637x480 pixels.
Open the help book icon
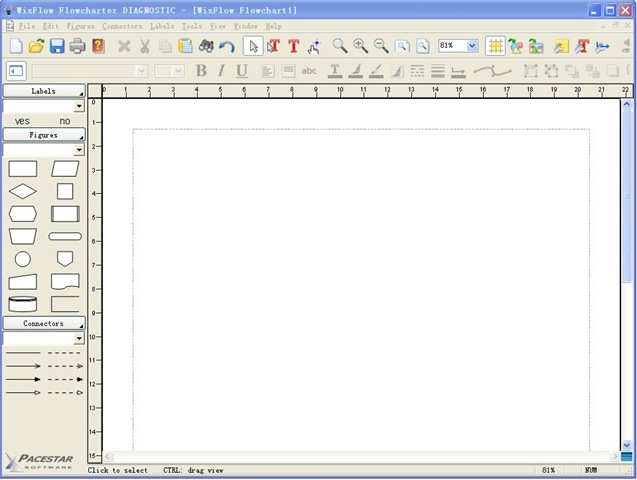click(x=98, y=46)
